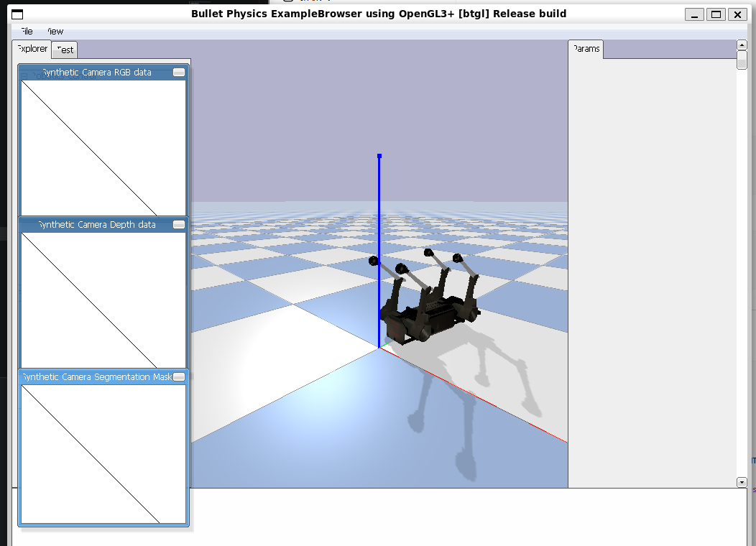
Task: Switch to the Explorer tab
Action: pyautogui.click(x=32, y=49)
